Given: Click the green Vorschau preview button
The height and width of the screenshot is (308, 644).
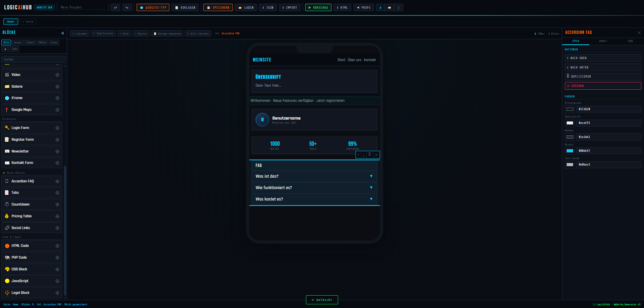Looking at the screenshot, I should click(318, 7).
